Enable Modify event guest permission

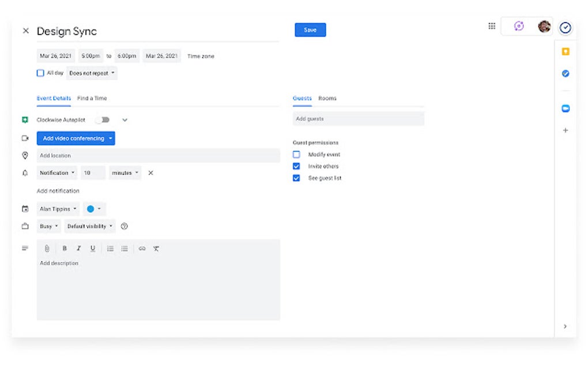click(x=296, y=154)
